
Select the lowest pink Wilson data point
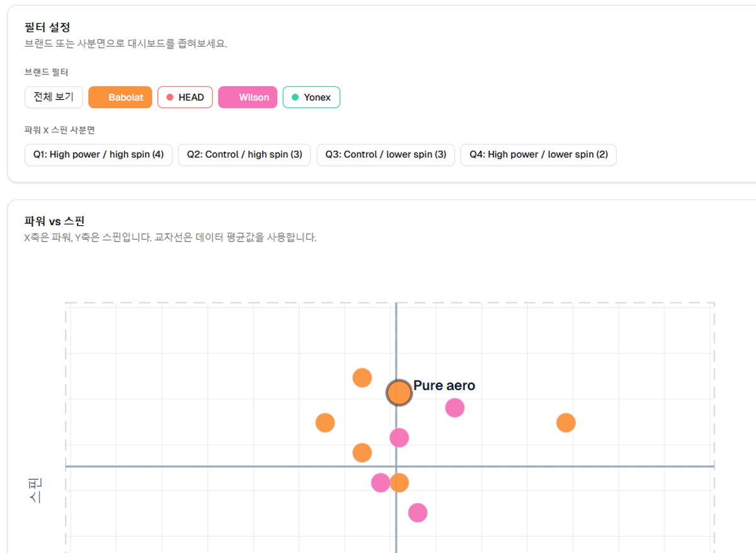coord(417,513)
